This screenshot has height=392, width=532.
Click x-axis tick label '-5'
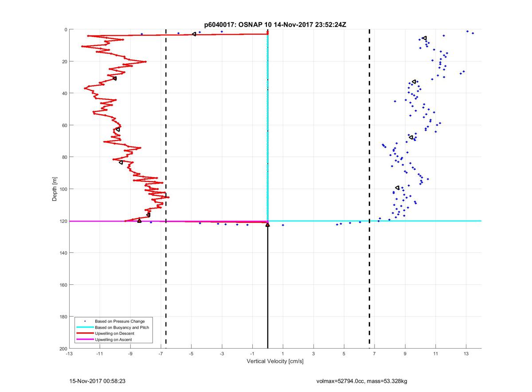(x=191, y=354)
